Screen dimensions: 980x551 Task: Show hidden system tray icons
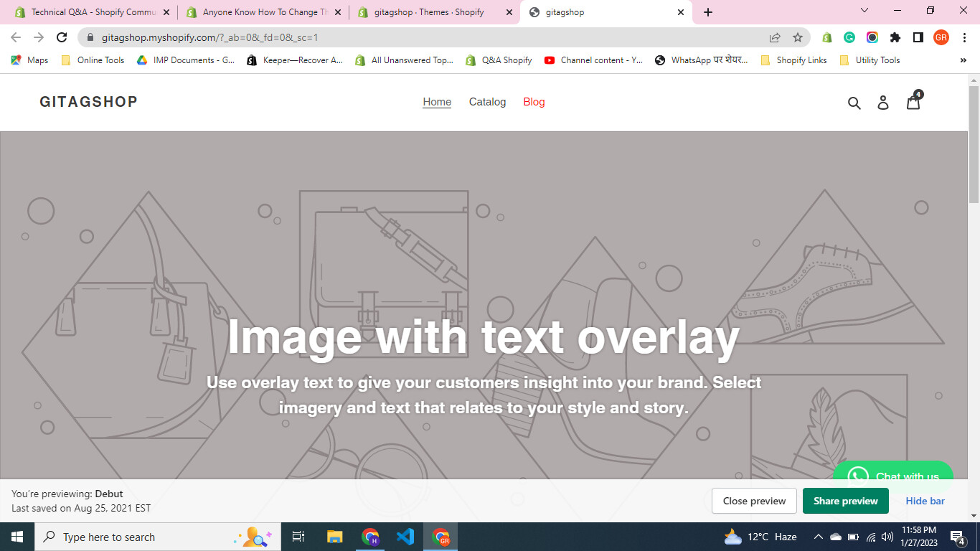[818, 537]
